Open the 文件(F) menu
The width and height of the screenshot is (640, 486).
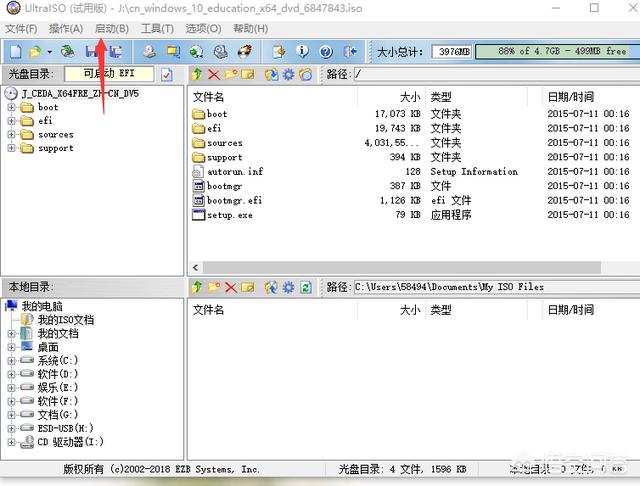coord(21,29)
